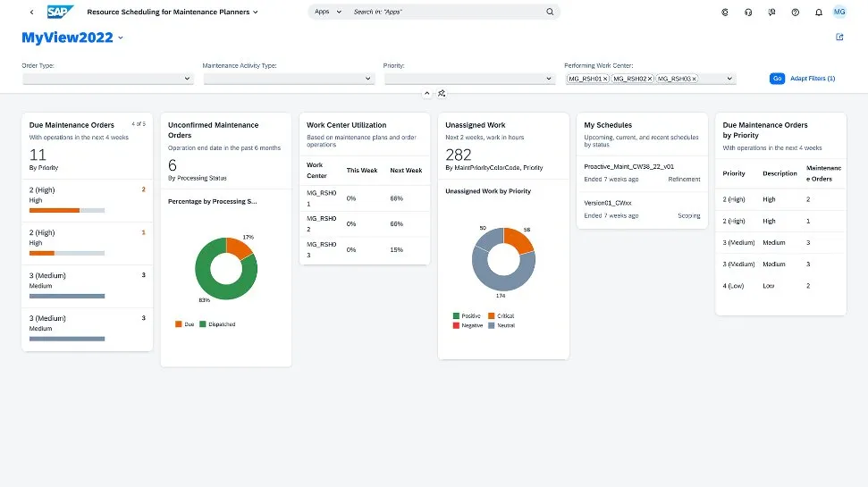Open the MG user profile avatar
Screen dimensions: 868x487
(839, 13)
